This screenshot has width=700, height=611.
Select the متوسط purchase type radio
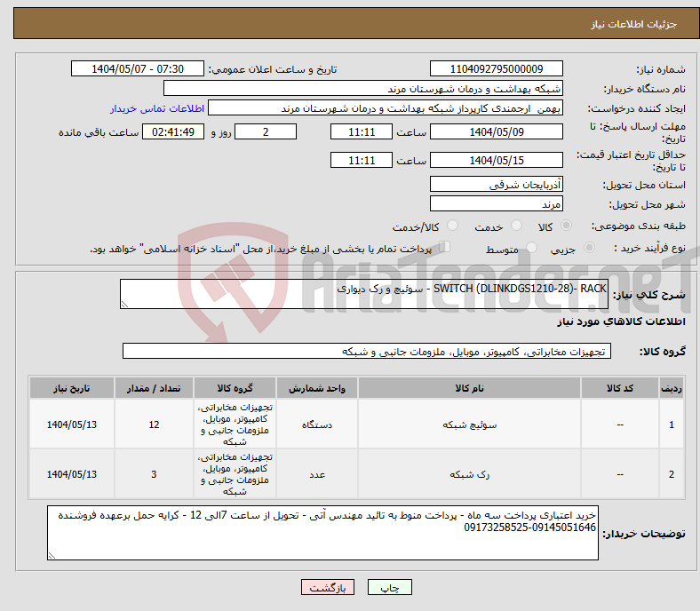pyautogui.click(x=532, y=248)
